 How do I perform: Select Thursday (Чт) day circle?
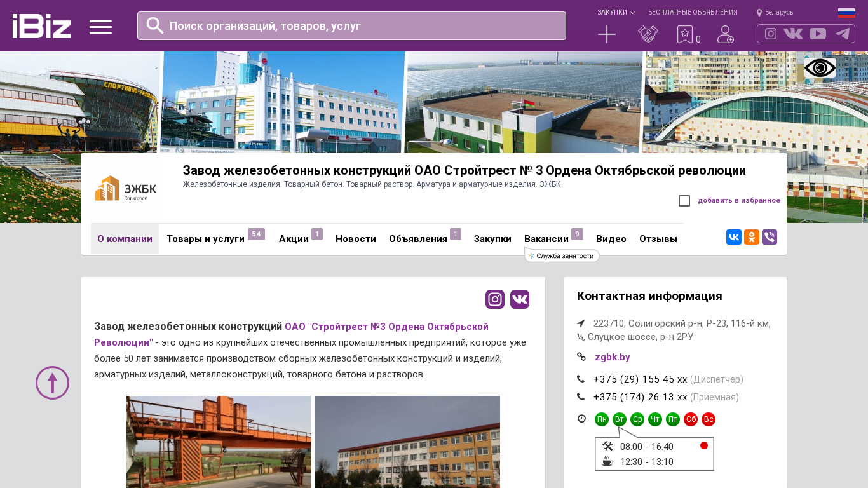pyautogui.click(x=655, y=419)
